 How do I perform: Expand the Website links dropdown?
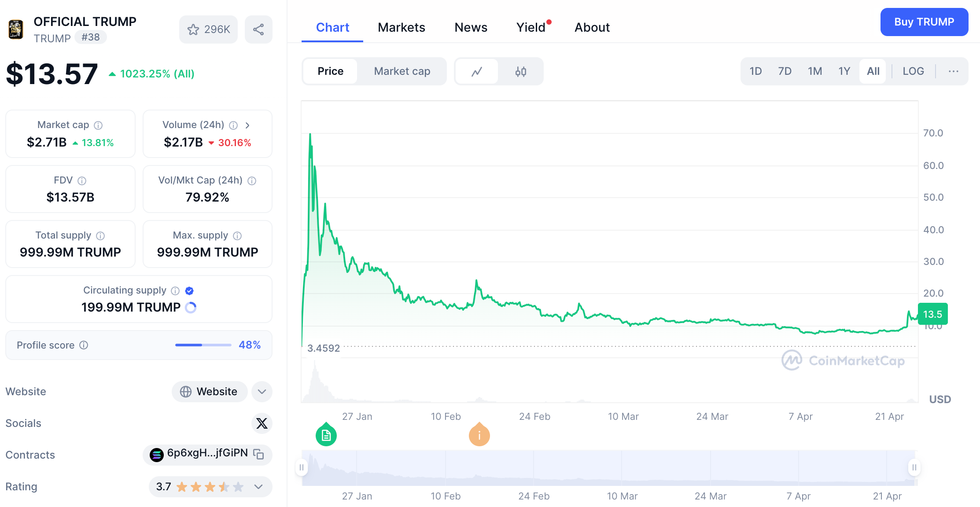pyautogui.click(x=262, y=392)
